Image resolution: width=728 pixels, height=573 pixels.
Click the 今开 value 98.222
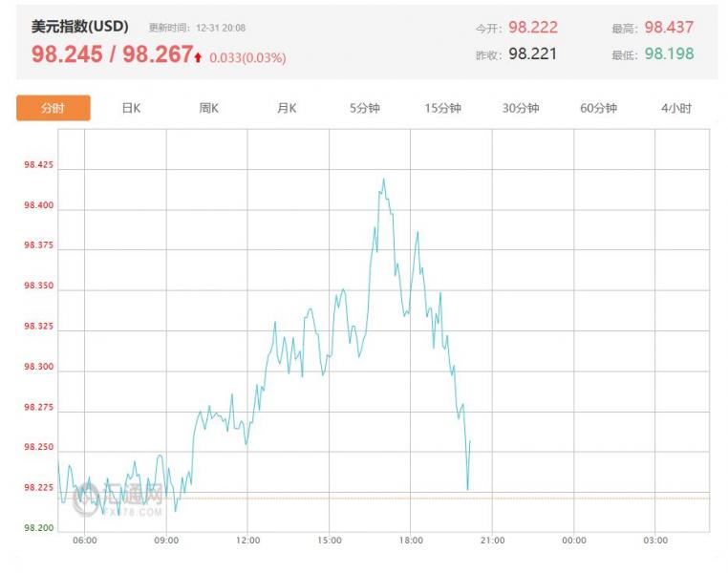[x=532, y=28]
